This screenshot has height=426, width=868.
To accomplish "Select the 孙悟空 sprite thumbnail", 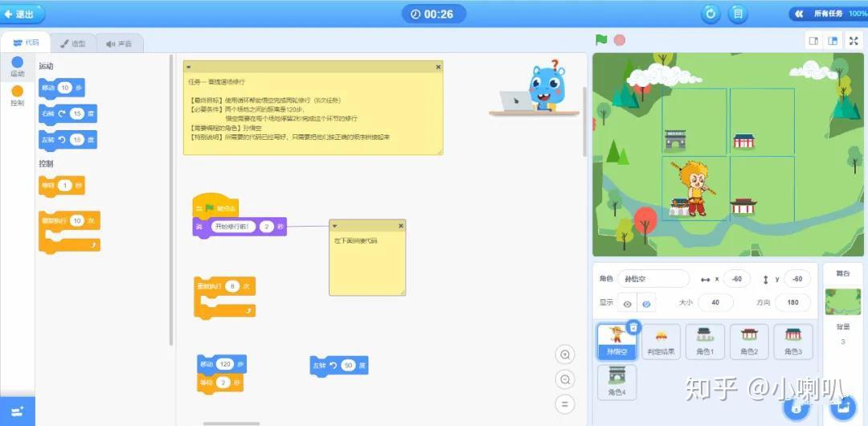I will [616, 342].
